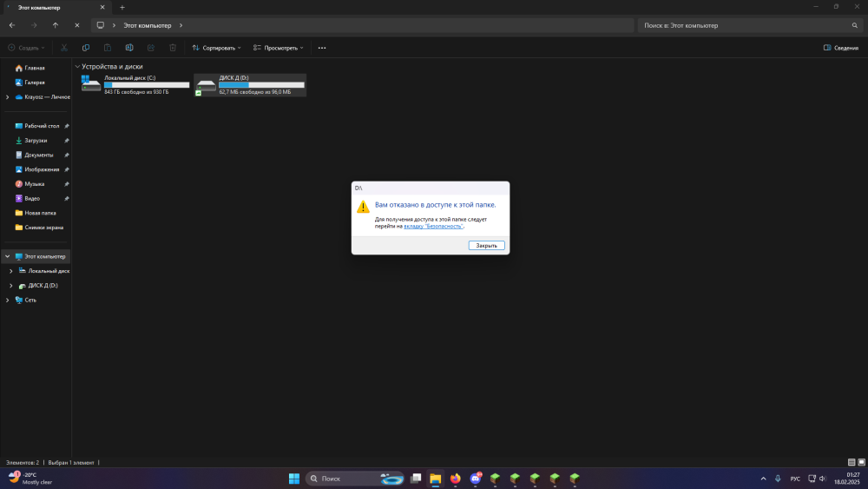
Task: Open the вкладку "Безопасность" link
Action: click(x=433, y=227)
